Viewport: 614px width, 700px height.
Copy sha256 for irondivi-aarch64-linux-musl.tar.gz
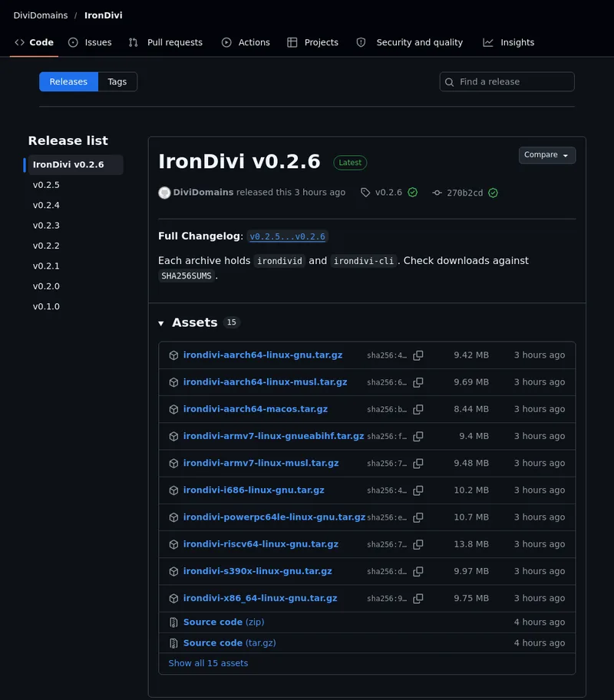click(x=418, y=382)
